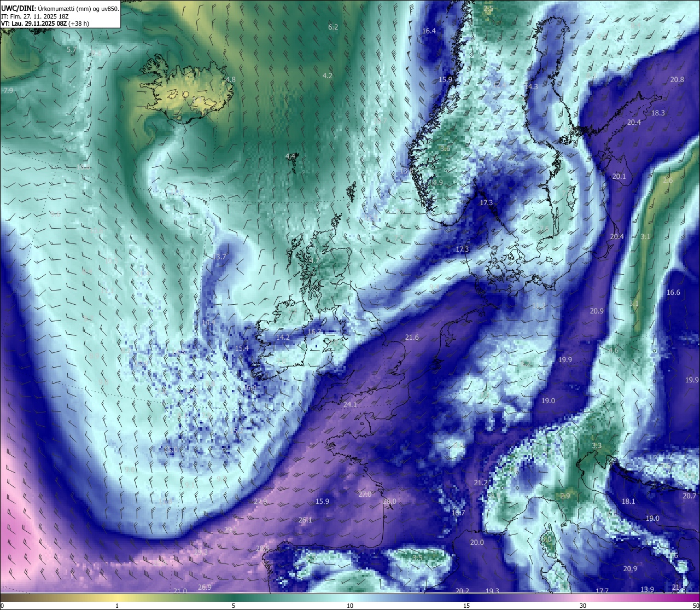This screenshot has width=700, height=610.
Task: Click the map value '26.9' at bottom left
Action: pos(205,587)
